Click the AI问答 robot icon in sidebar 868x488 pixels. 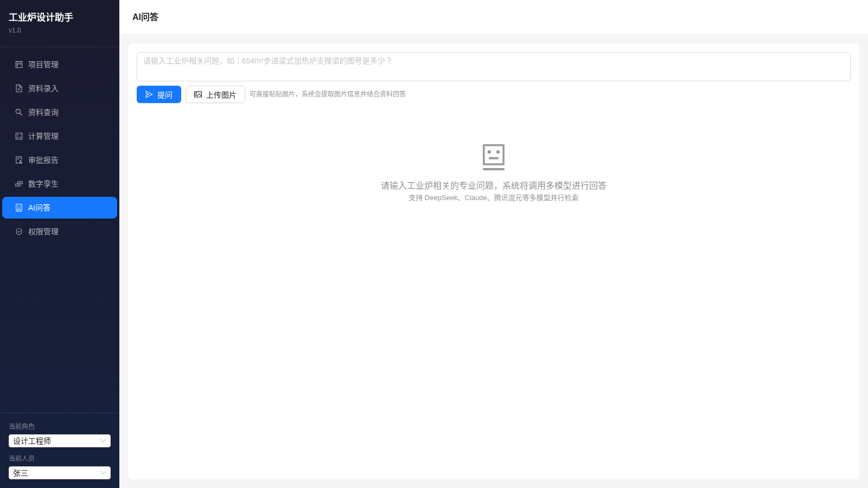point(19,208)
